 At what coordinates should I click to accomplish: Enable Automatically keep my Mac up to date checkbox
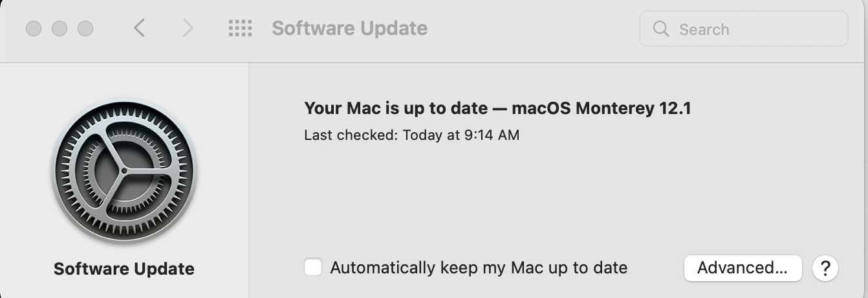pos(313,267)
